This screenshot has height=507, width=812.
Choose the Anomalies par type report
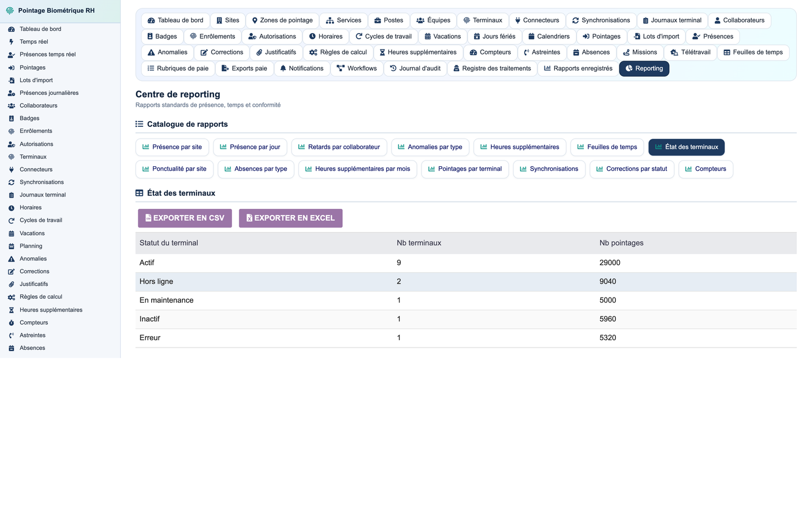click(430, 147)
